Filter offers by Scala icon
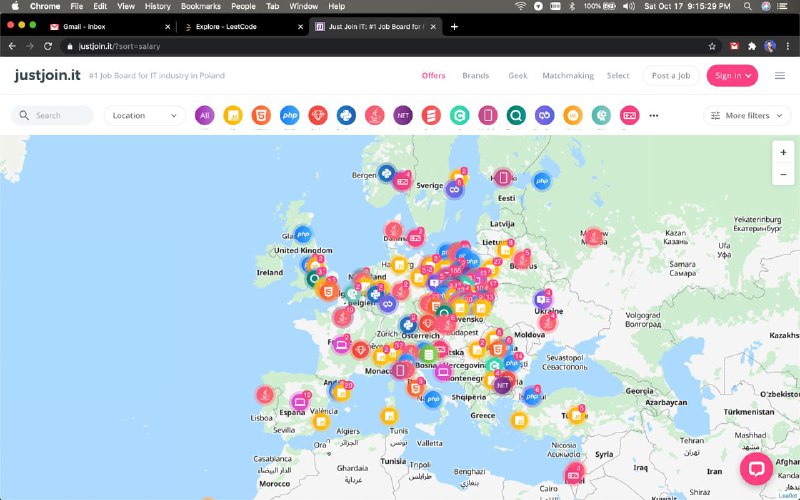This screenshot has width=800, height=500. click(431, 115)
